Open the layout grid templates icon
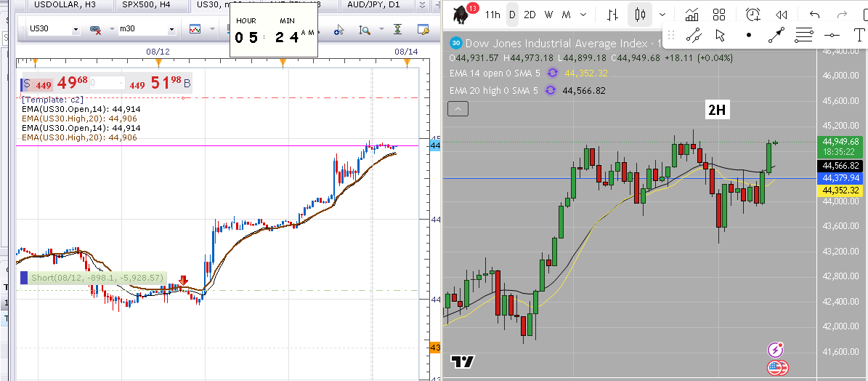 click(x=719, y=15)
